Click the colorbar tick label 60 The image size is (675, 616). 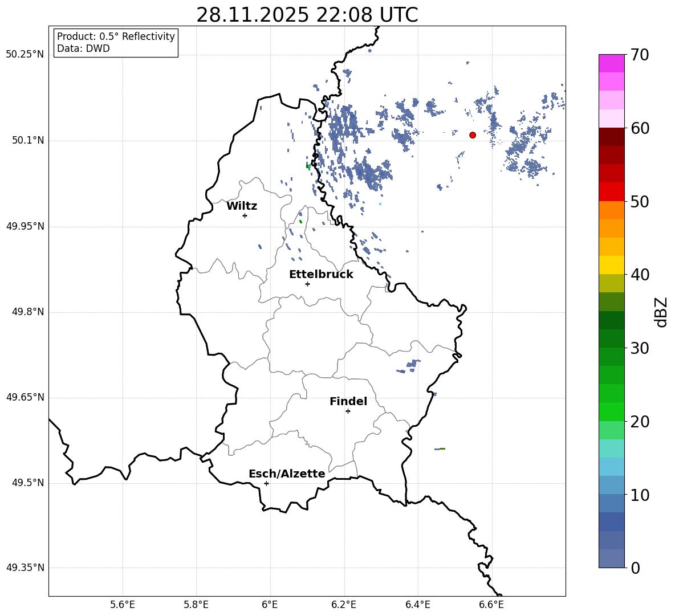click(x=639, y=128)
